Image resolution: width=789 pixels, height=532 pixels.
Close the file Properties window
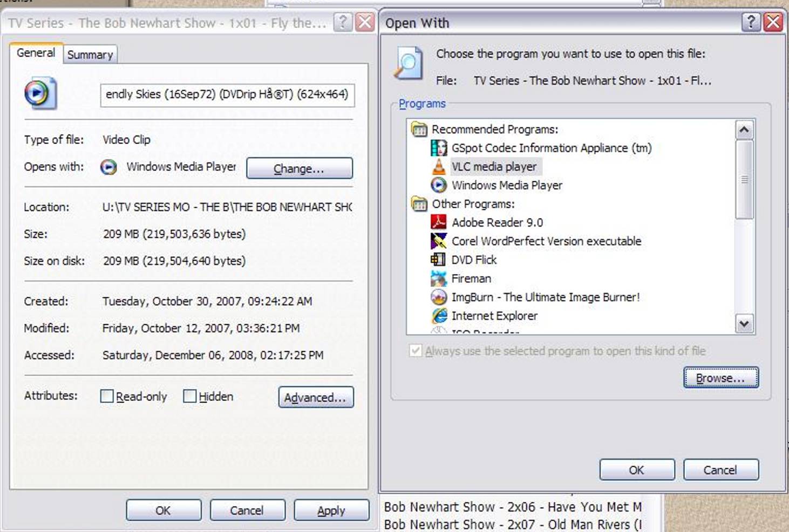tap(365, 22)
